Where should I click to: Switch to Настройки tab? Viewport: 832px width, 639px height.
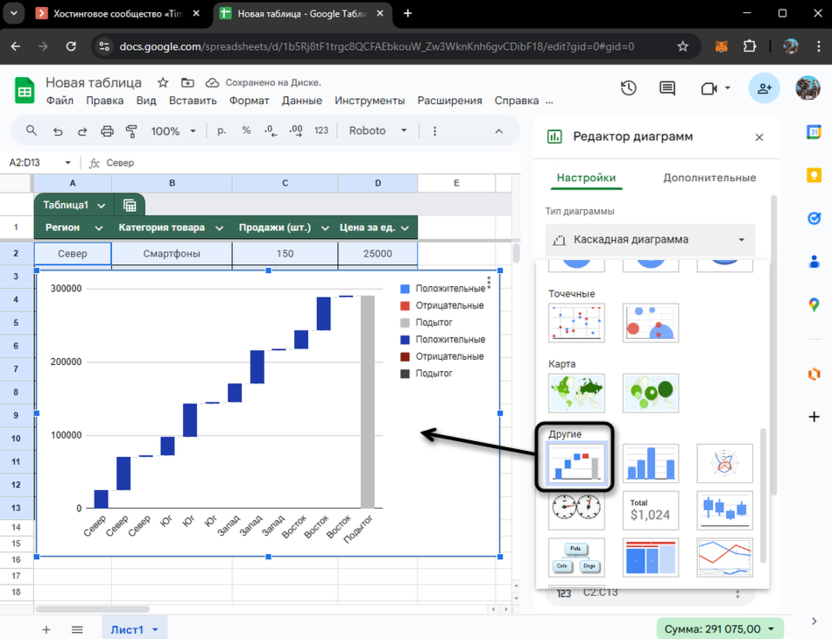[x=586, y=178]
